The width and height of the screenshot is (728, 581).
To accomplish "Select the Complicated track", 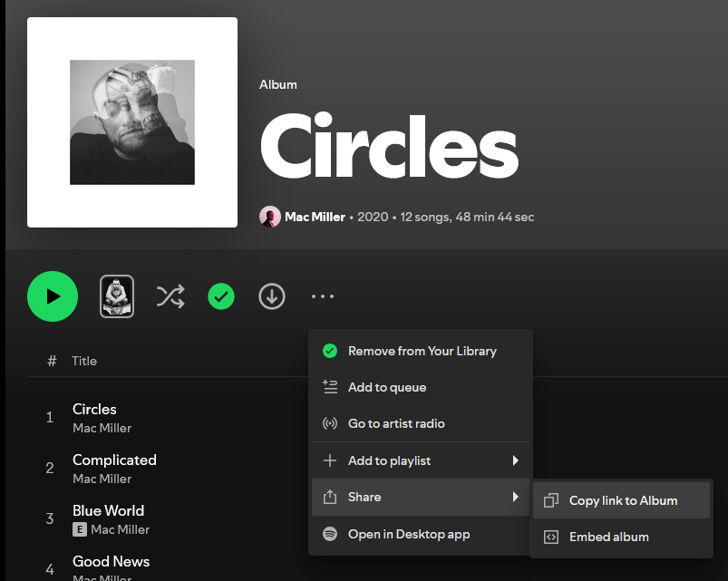I will (114, 460).
